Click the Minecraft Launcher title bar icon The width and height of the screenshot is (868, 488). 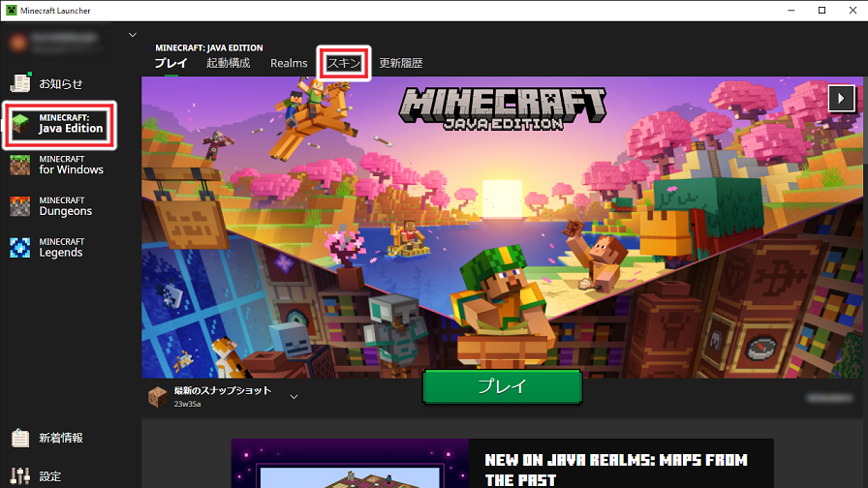(11, 10)
